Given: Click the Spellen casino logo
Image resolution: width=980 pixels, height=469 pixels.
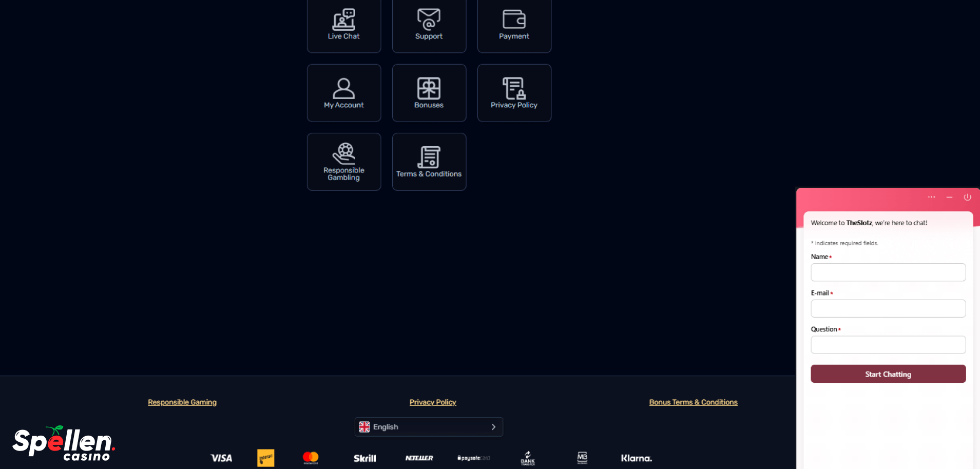Looking at the screenshot, I should tap(64, 443).
